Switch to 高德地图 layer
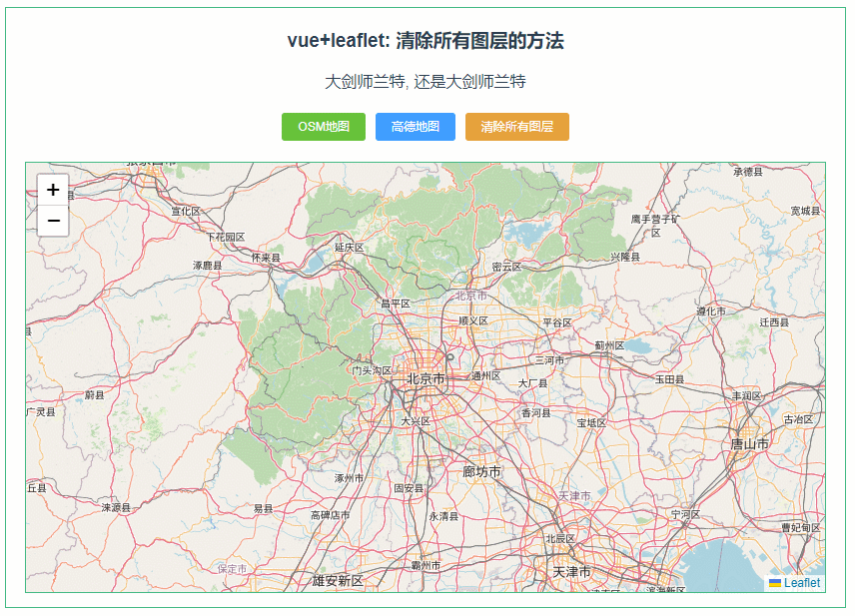855x616 pixels. [415, 127]
